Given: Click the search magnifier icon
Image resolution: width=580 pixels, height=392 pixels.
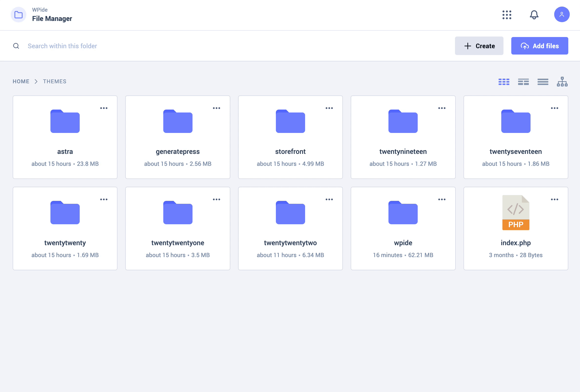Looking at the screenshot, I should tap(16, 46).
